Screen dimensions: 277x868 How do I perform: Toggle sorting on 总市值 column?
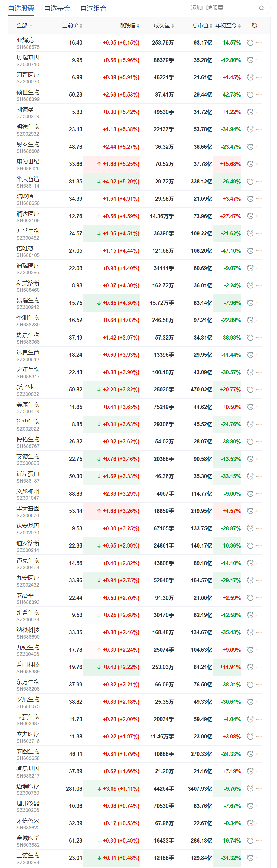point(202,26)
